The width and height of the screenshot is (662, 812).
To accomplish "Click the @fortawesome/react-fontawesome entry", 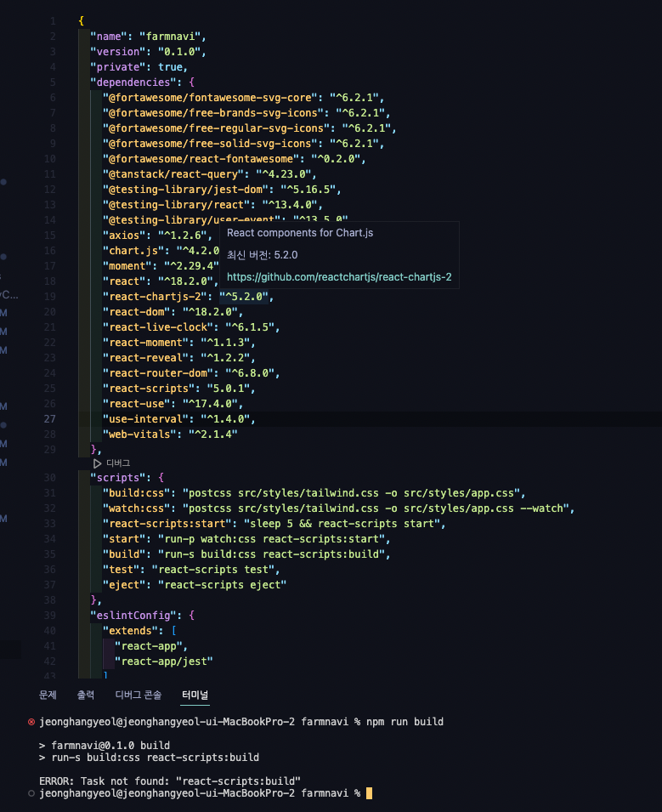I will point(234,159).
